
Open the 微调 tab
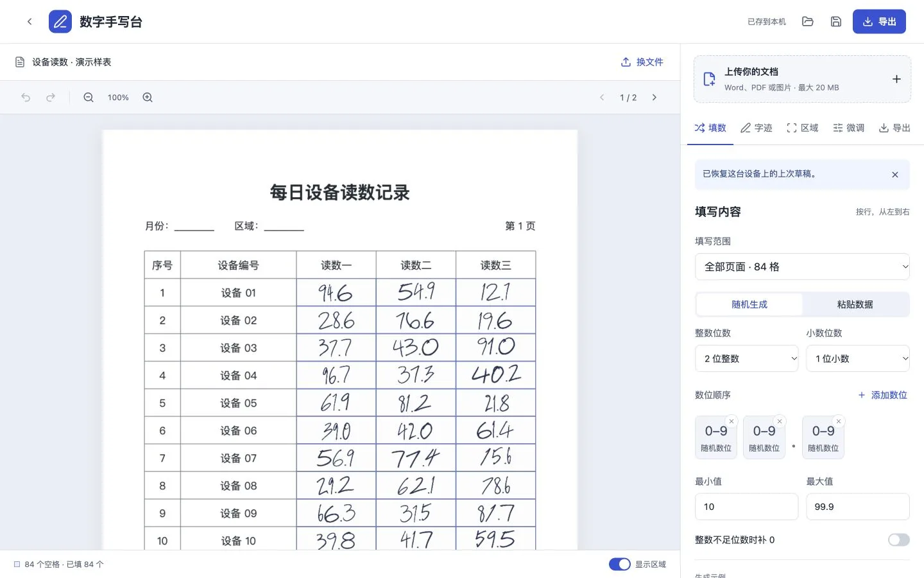tap(849, 128)
